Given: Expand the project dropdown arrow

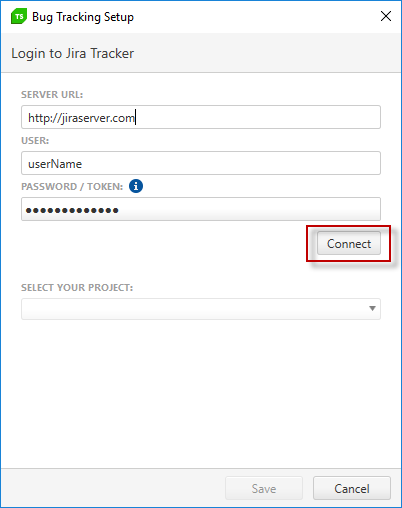Looking at the screenshot, I should coord(372,309).
